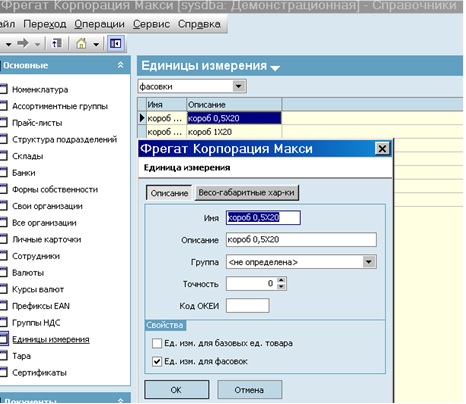Select the короб 0,5X20 table cell
Image resolution: width=466 pixels, height=404 pixels.
(234, 118)
